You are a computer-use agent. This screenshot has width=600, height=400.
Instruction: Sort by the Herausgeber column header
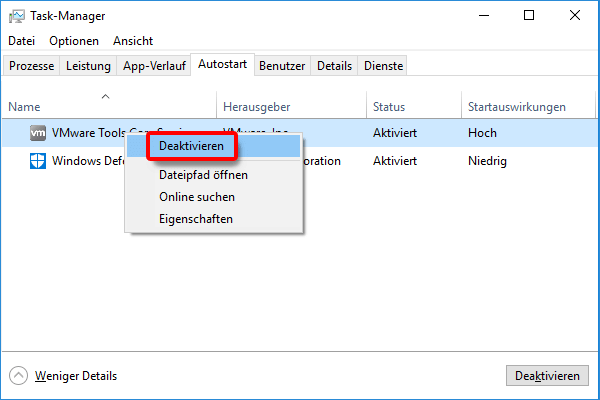pos(292,106)
